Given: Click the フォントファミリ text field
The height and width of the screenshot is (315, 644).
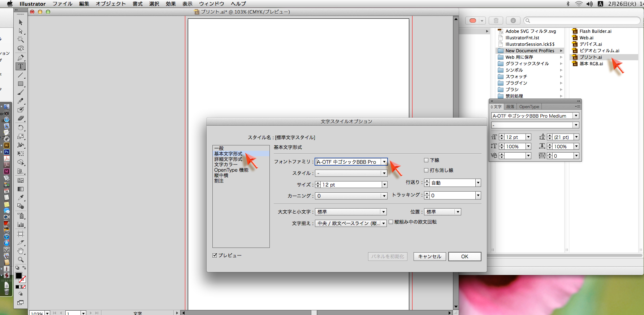Looking at the screenshot, I should point(348,162).
